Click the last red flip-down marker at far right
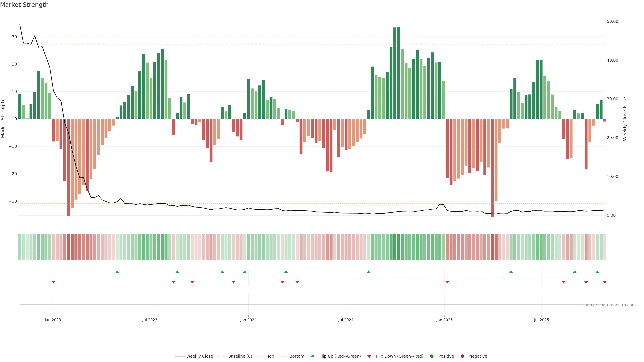 coord(604,282)
